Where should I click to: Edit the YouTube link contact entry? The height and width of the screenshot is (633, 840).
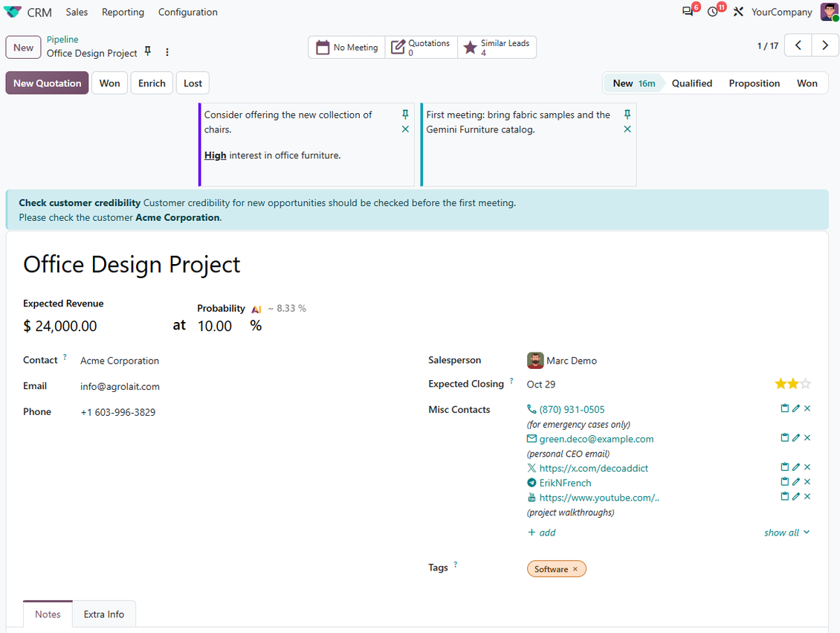[x=796, y=496]
